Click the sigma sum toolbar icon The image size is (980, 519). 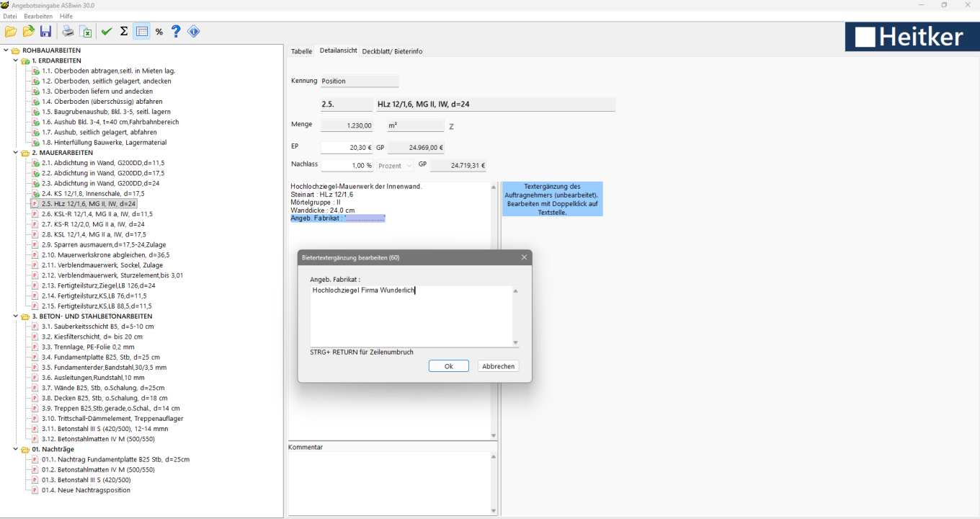coord(124,31)
